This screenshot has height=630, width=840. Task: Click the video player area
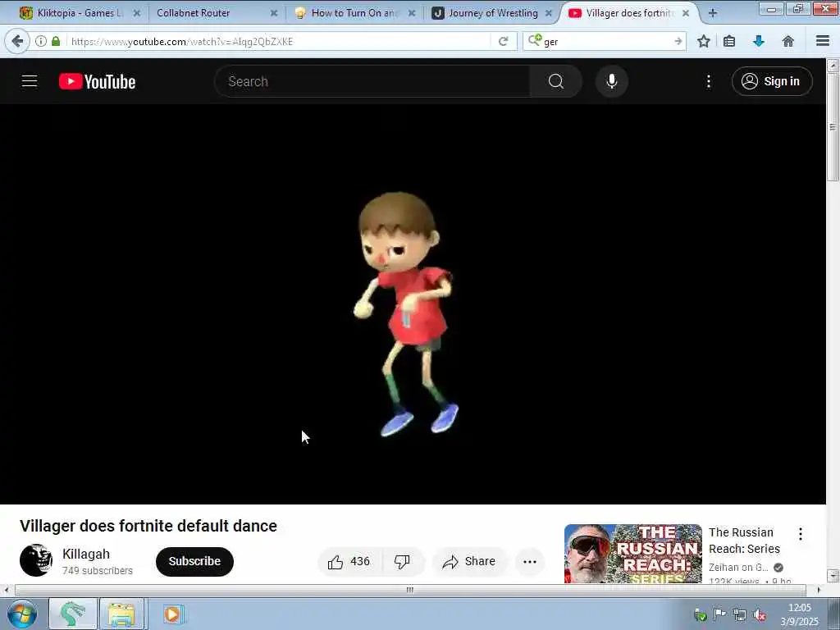(x=413, y=304)
